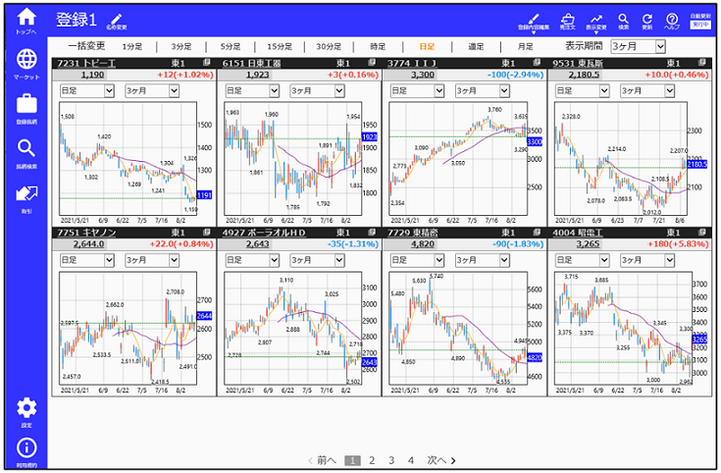Viewport: 721px width, 473px height.
Task: Open 日足 dropdown in 7231 トピー工 panel
Action: 87,91
